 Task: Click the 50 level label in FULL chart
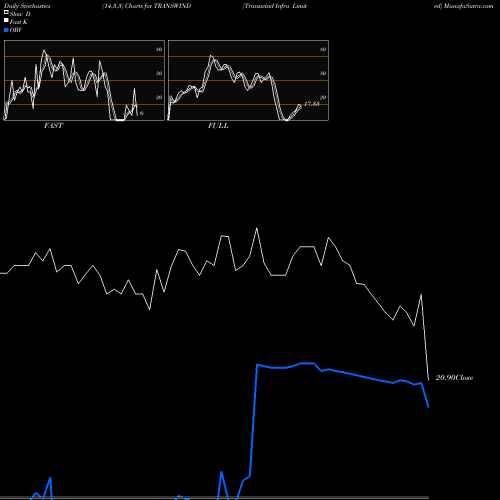[323, 73]
